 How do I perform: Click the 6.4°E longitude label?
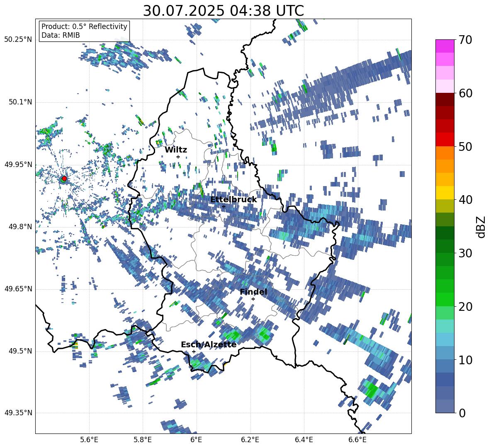tap(304, 440)
